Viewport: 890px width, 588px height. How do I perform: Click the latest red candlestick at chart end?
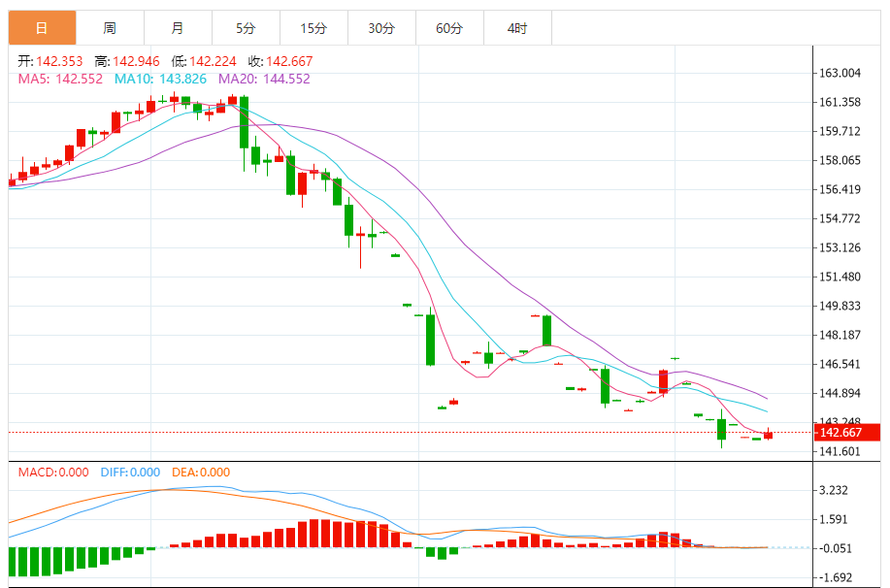[768, 436]
